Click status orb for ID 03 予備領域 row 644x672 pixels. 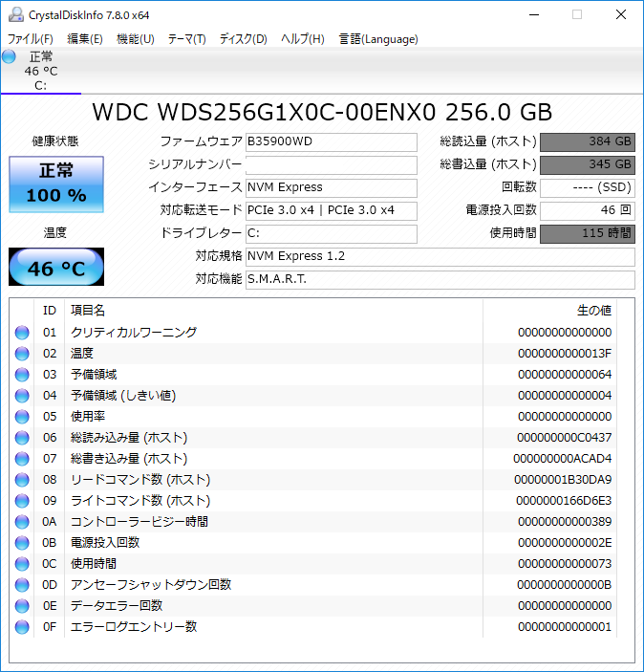pos(22,375)
